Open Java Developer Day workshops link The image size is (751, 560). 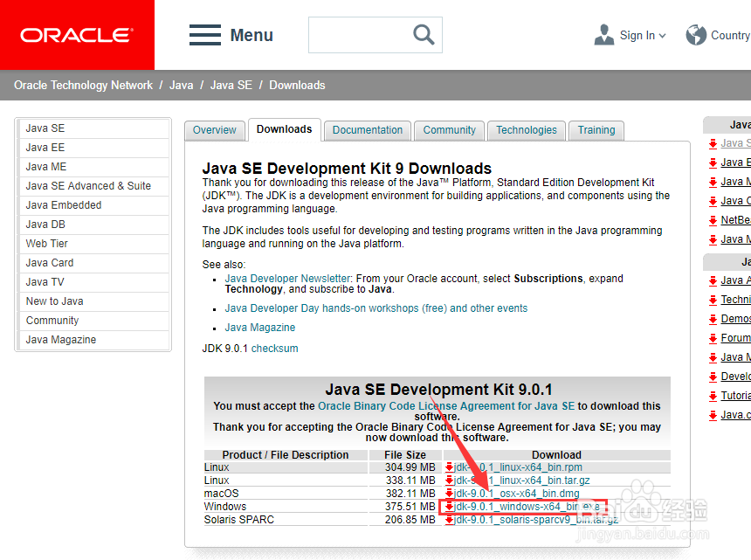point(376,308)
